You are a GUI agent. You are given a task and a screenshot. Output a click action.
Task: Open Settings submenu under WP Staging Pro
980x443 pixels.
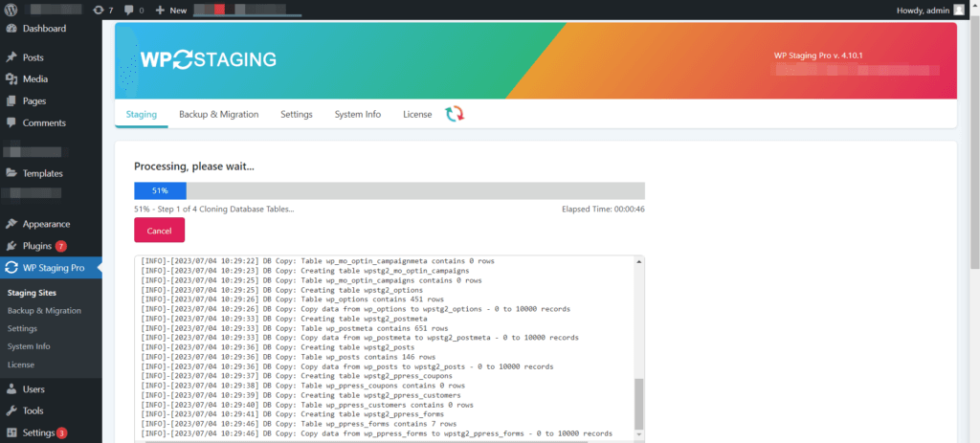tap(23, 328)
